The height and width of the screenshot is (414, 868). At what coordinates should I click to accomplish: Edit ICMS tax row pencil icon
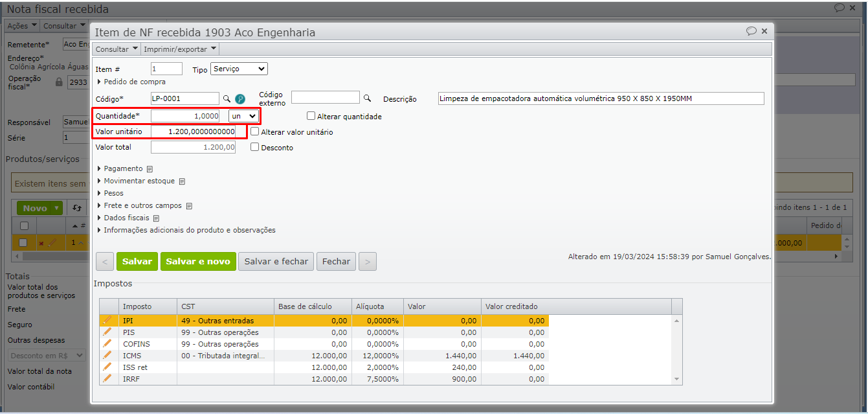tap(107, 355)
